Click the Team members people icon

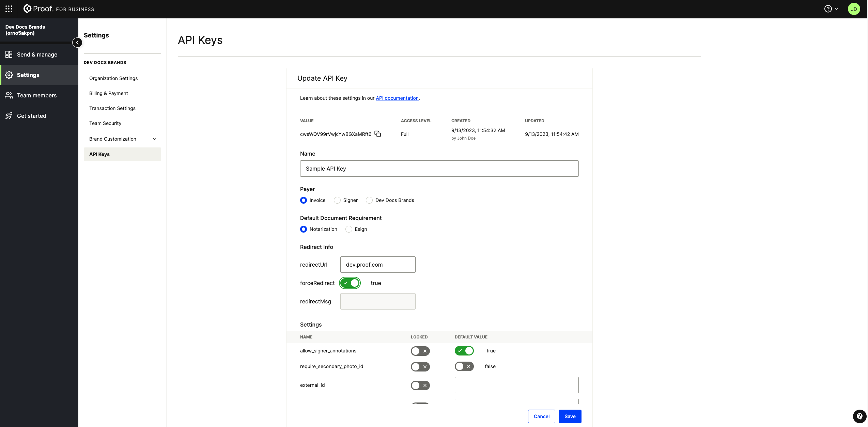pos(9,95)
